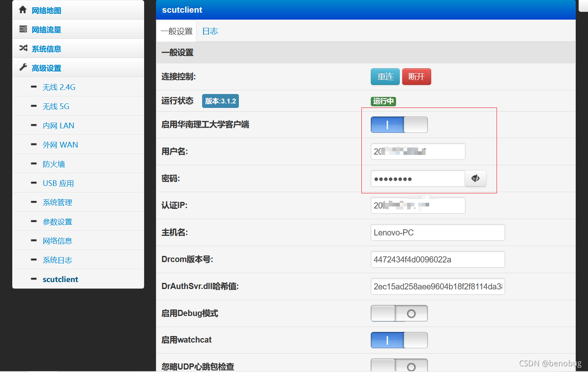
Task: Click the dash icon beside scutclient
Action: click(x=34, y=279)
